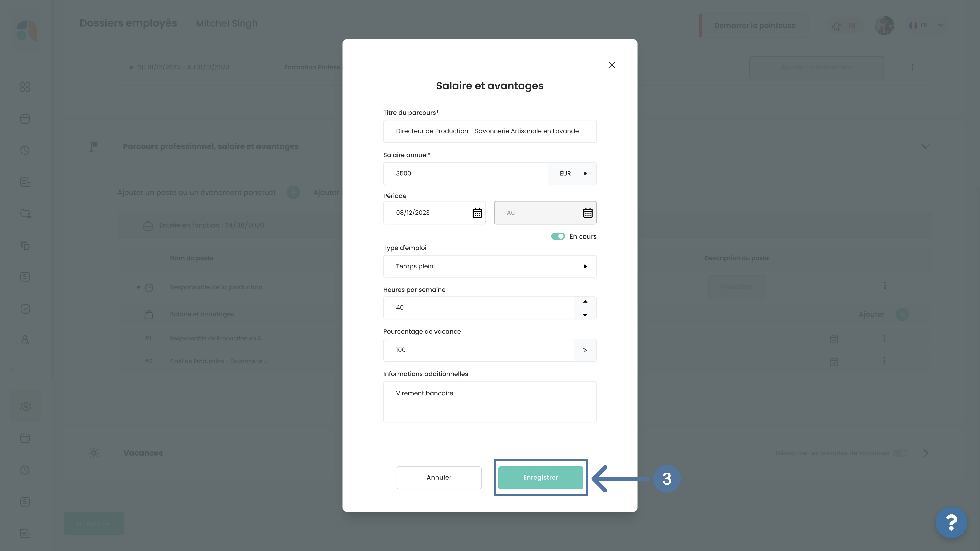The image size is (980, 551).
Task: Decrease Heures par semaine value
Action: [585, 315]
